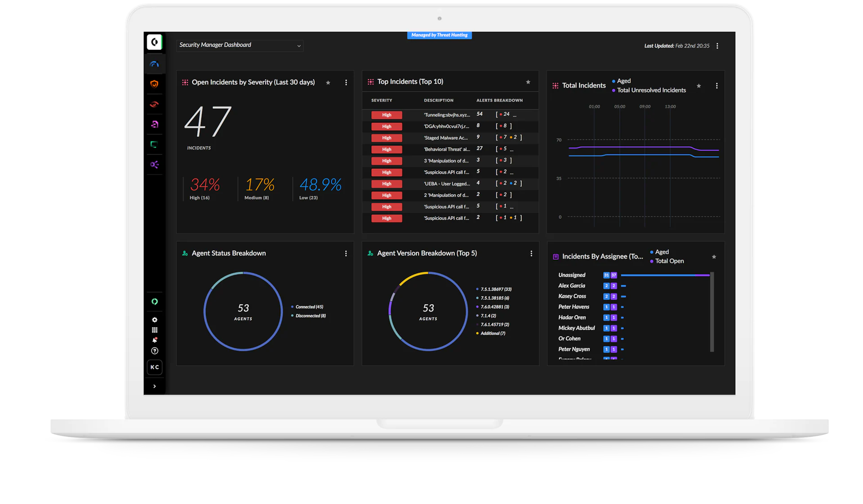Open the Security Manager Dashboard dropdown
The width and height of the screenshot is (863, 504).
tap(240, 45)
